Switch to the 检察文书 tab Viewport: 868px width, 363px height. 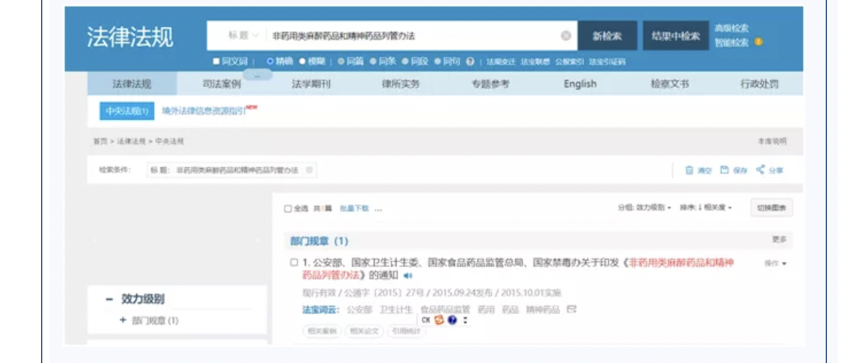(670, 84)
